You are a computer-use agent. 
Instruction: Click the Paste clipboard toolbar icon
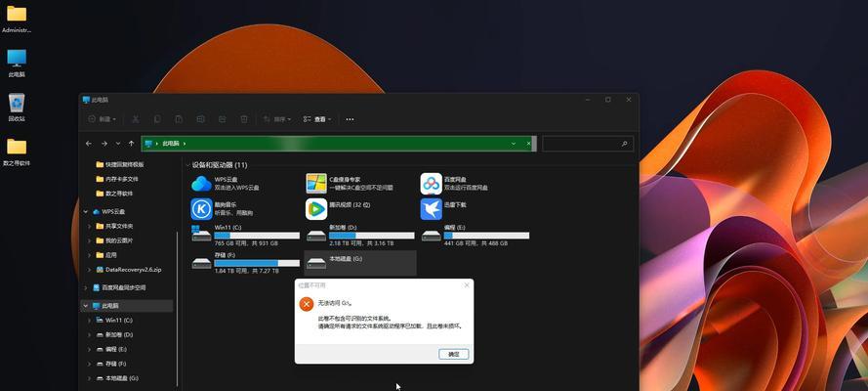179,119
